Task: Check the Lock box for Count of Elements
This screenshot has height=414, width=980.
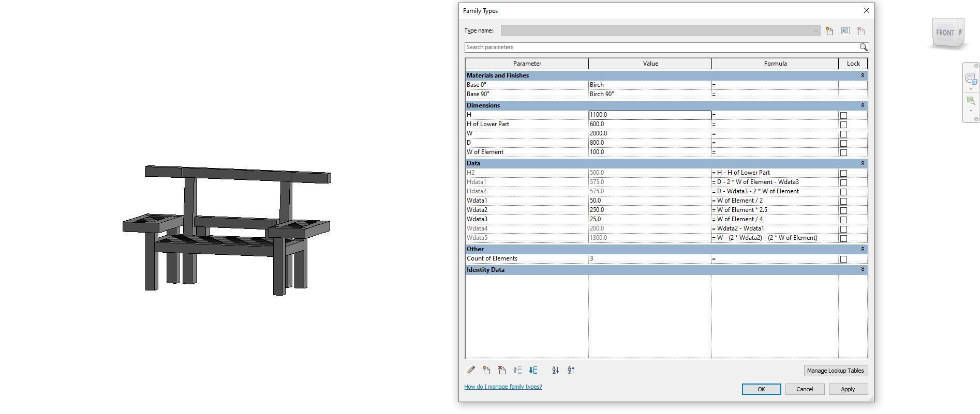Action: click(843, 259)
